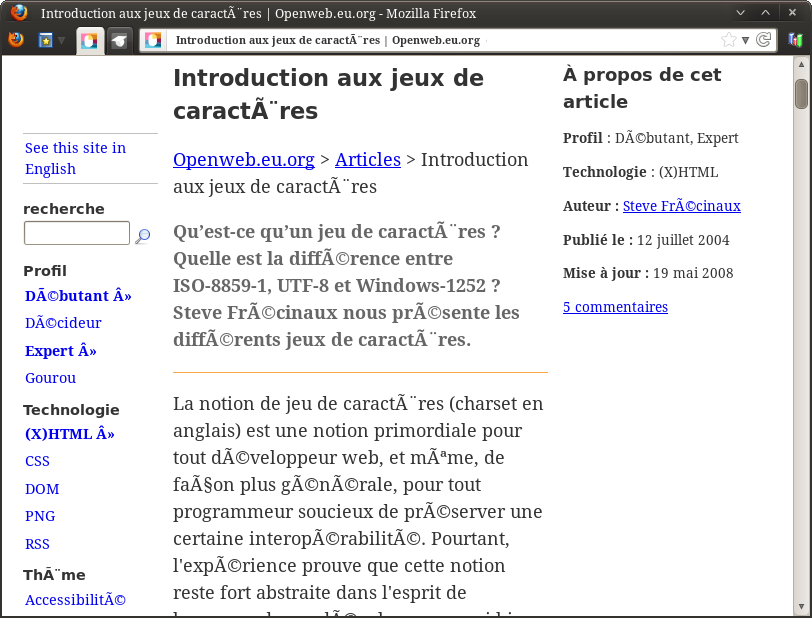The image size is (812, 618).
Task: Click the magnifying glass to run the recherche search
Action: click(143, 237)
